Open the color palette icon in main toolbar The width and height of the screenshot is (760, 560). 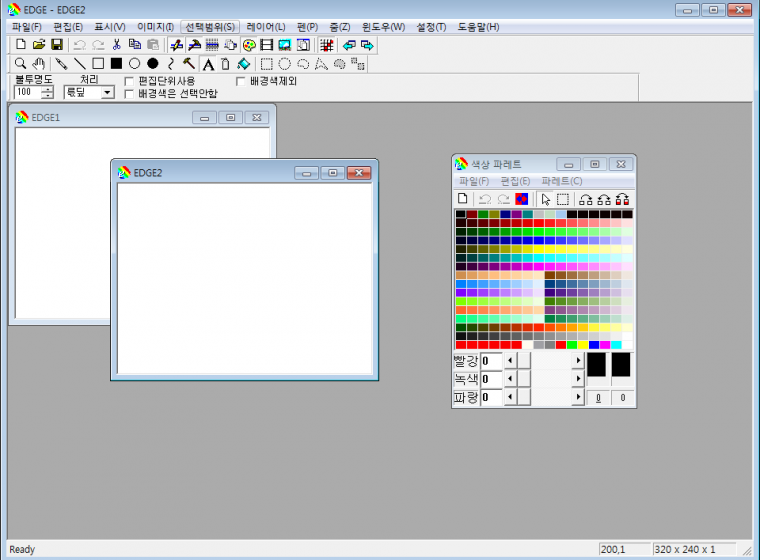point(249,45)
